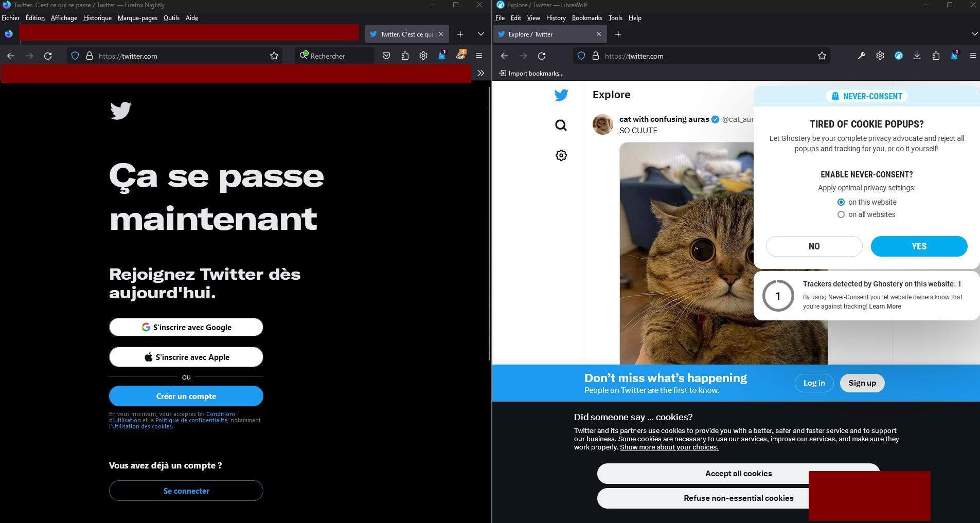Click 'Créer un compte' button
980x523 pixels.
coord(186,396)
